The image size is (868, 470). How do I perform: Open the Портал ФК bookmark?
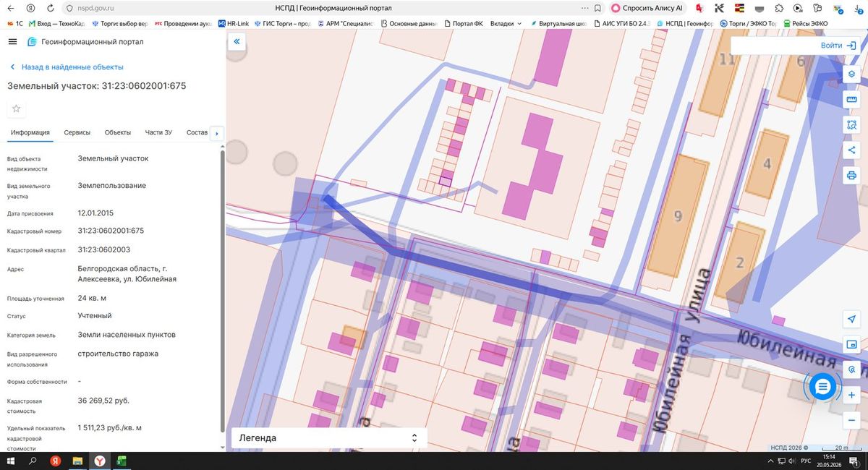pos(463,23)
